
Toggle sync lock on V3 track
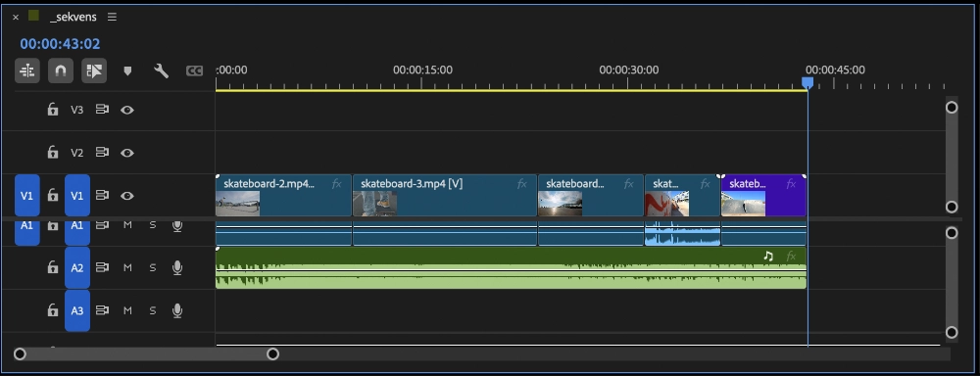[x=102, y=110]
